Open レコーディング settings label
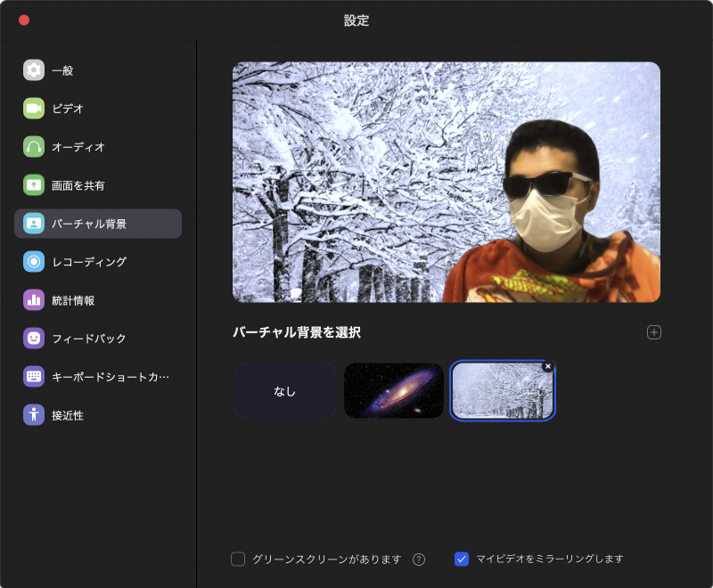Viewport: 713px width, 588px height. point(89,262)
